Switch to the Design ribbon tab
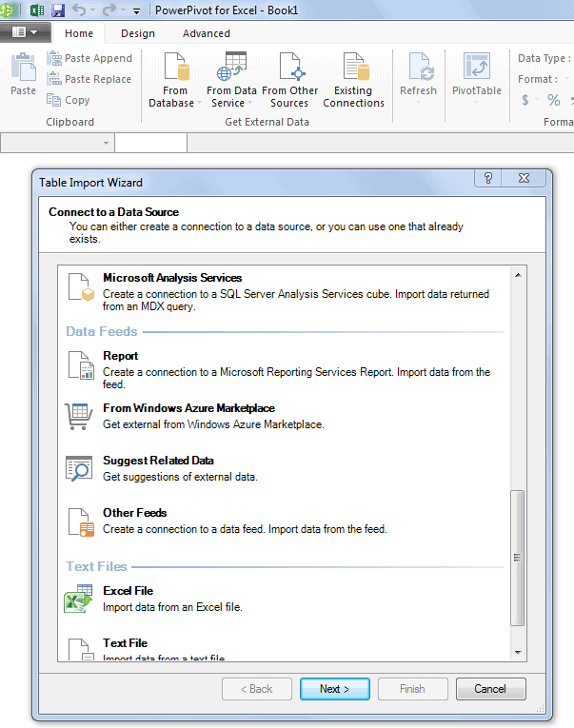574x728 pixels. tap(138, 33)
